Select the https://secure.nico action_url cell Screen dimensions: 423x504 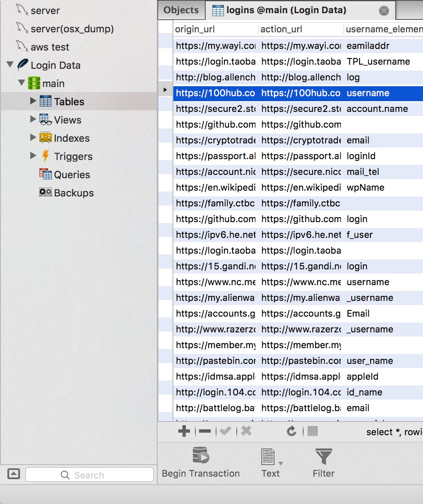pyautogui.click(x=301, y=172)
